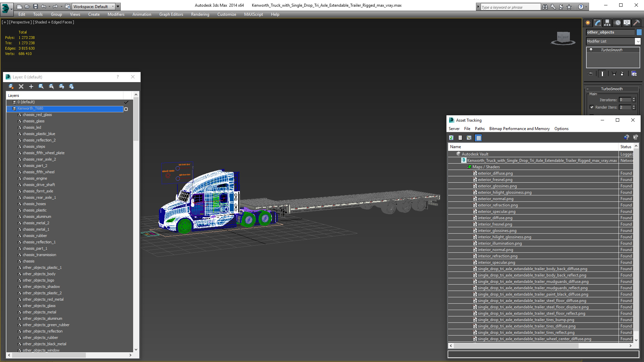Screen dimensions: 644x362
Task: Open Bitmap Performance and Memory menu
Action: click(x=519, y=129)
